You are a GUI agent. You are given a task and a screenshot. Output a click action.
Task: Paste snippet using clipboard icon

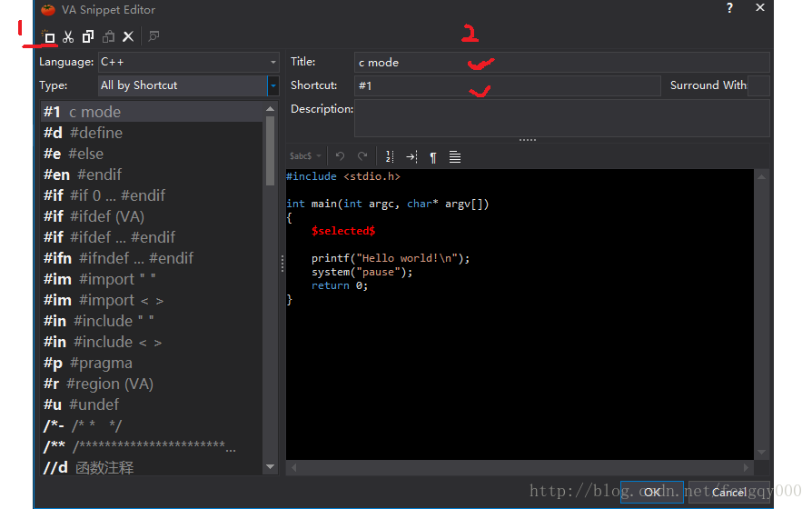(x=108, y=36)
